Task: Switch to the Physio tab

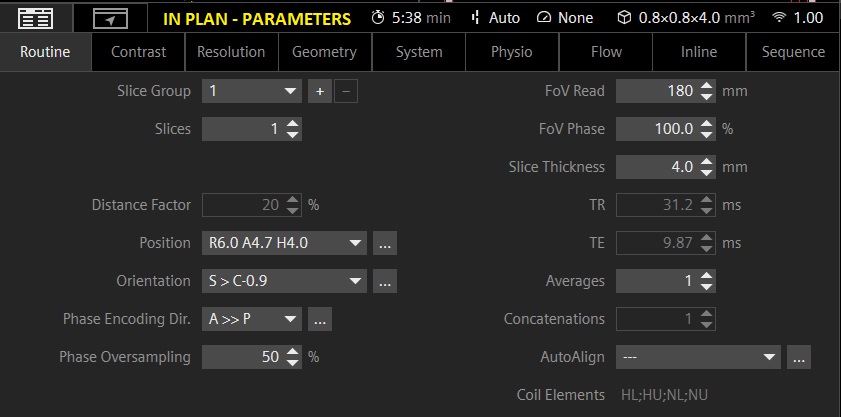Action: click(512, 52)
